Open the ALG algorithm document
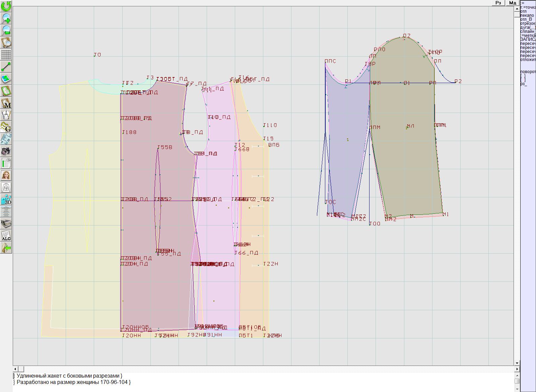This screenshot has height=392, width=536. tap(6, 236)
